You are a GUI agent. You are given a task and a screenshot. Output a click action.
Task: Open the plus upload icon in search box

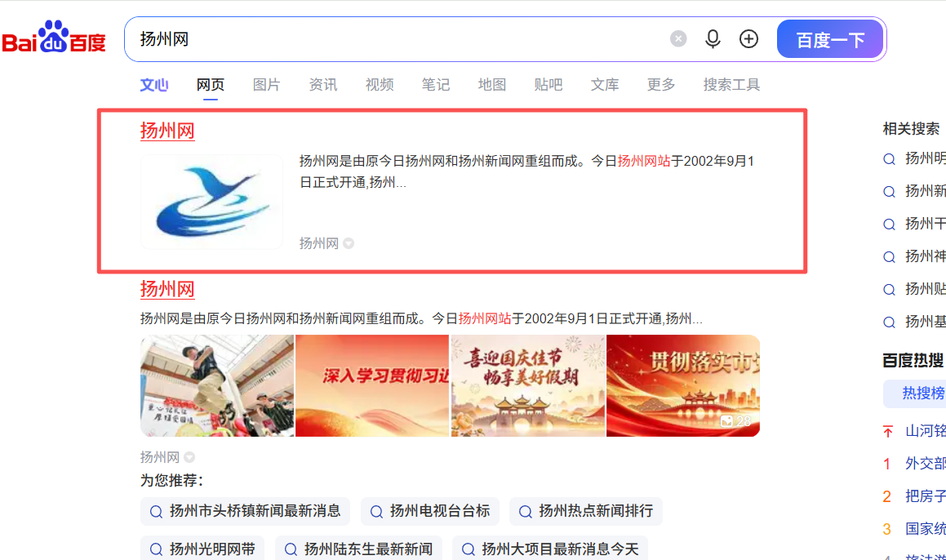(748, 39)
